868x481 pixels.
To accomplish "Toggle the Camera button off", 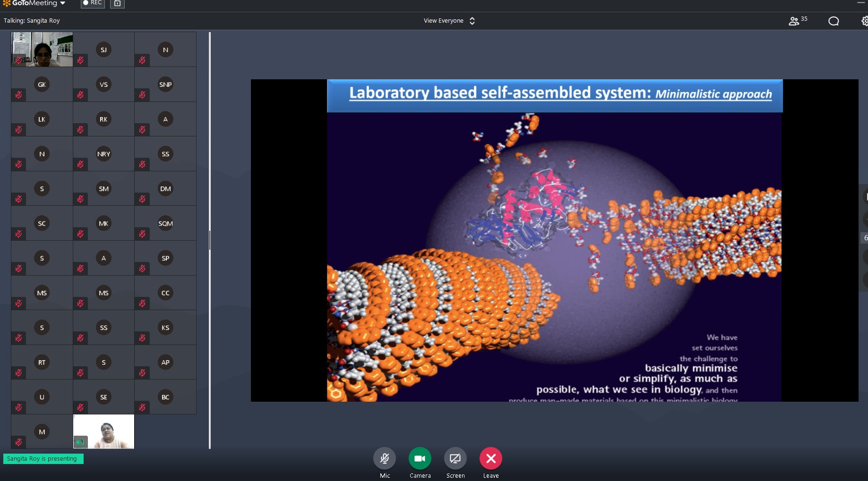I will [x=420, y=458].
